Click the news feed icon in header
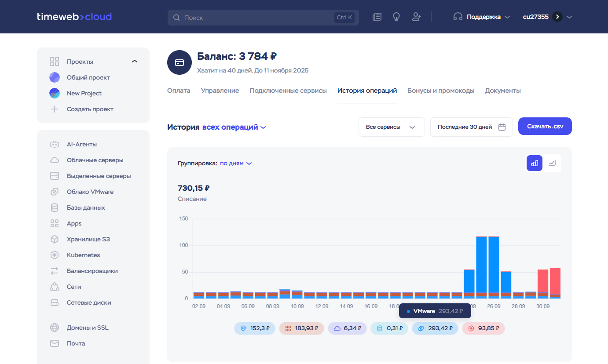The image size is (608, 364). pyautogui.click(x=377, y=17)
